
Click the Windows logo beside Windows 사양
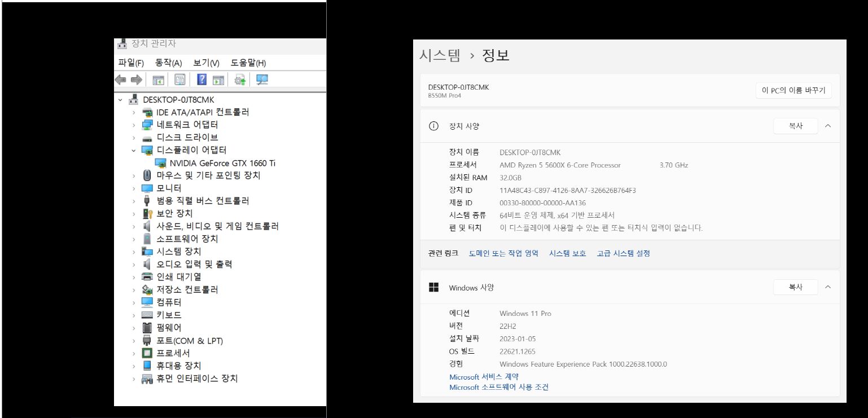tap(433, 287)
